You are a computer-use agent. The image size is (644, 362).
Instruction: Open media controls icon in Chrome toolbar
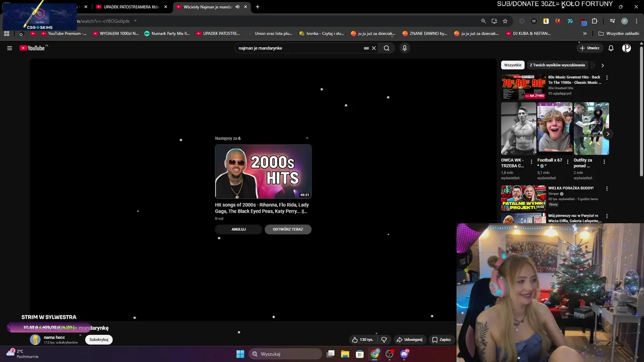point(612,21)
